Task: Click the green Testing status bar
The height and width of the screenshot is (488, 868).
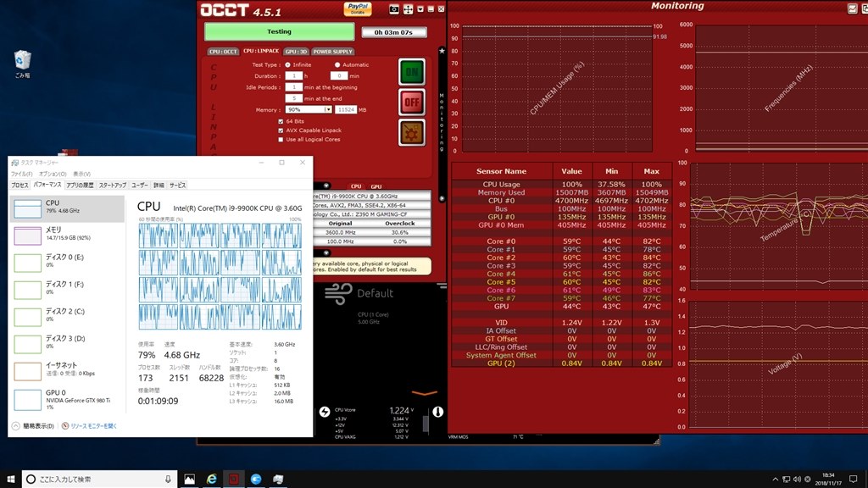Action: [x=279, y=31]
